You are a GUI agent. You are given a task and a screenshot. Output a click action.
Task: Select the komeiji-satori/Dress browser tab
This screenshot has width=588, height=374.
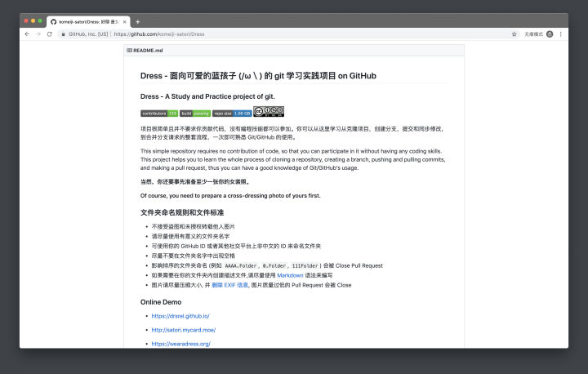(88, 22)
